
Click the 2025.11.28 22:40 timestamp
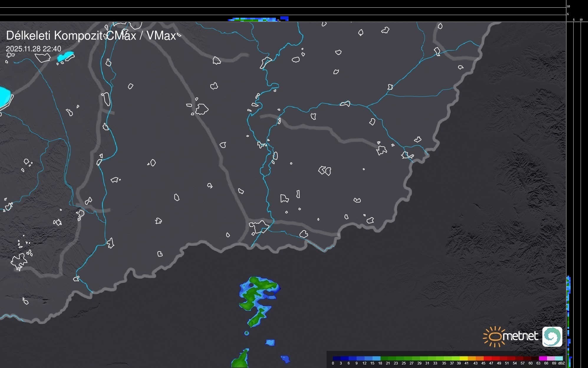coord(33,49)
